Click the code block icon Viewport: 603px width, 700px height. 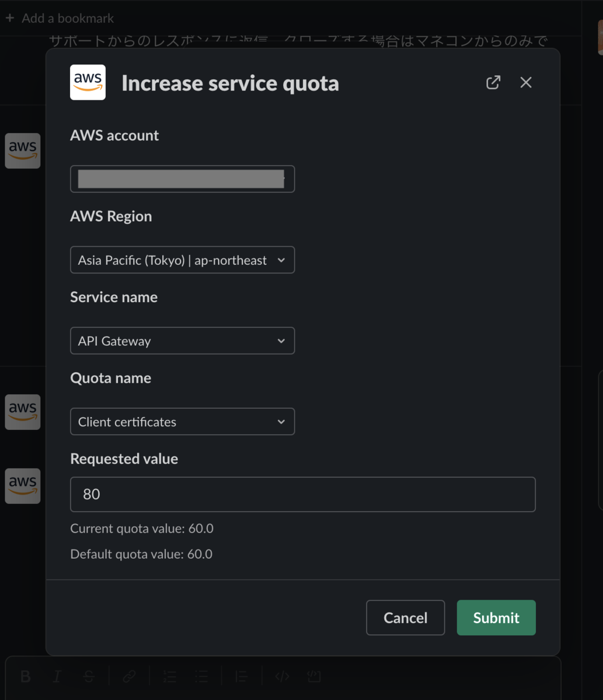(x=314, y=676)
